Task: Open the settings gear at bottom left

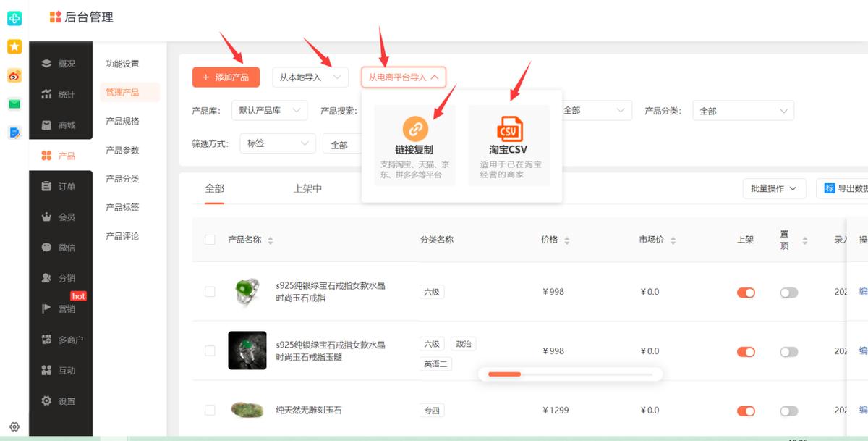Action: tap(13, 427)
